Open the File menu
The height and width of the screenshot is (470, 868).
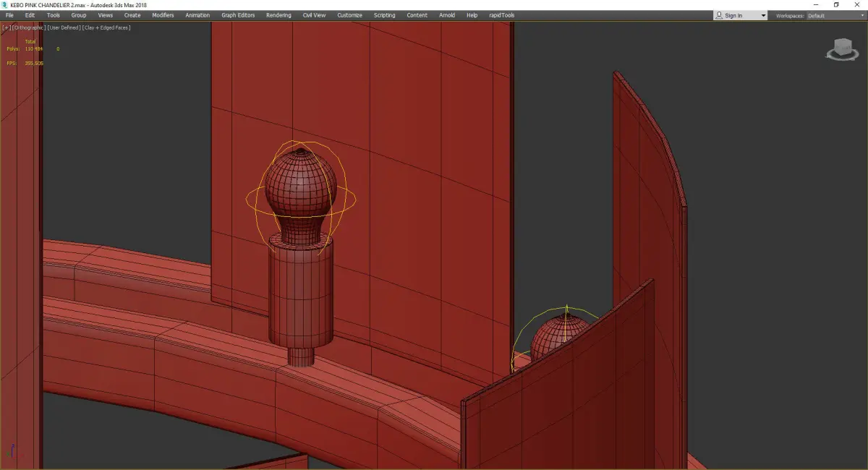point(9,15)
